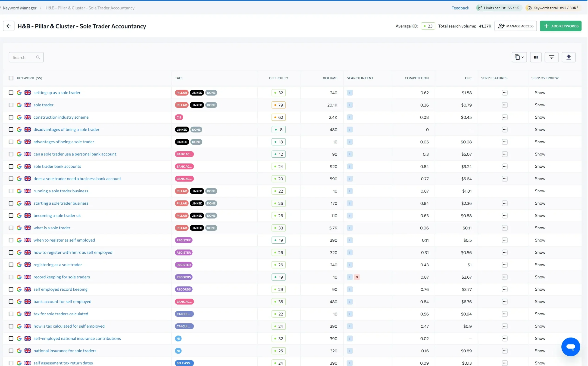Image resolution: width=588 pixels, height=366 pixels.
Task: Click the export upload icon
Action: (568, 57)
